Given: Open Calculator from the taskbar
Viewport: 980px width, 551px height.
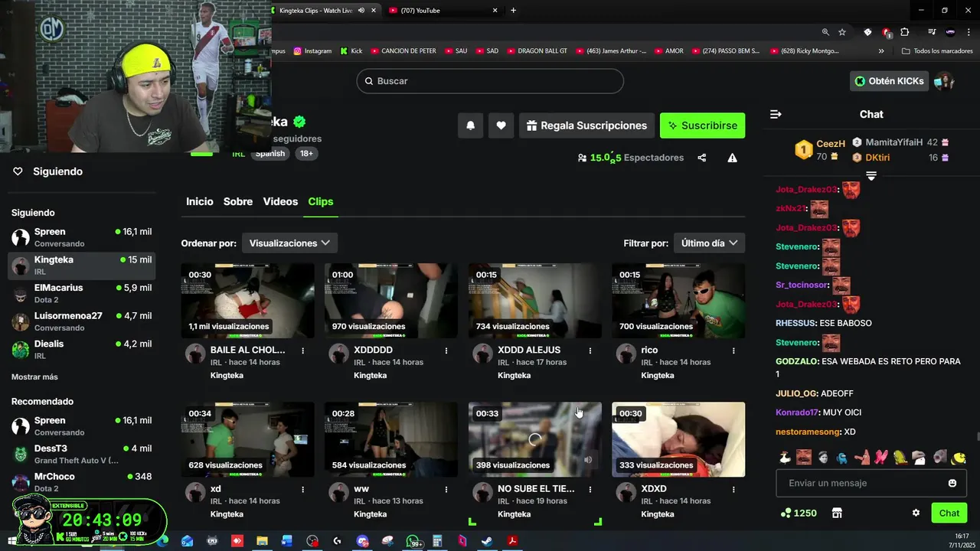Looking at the screenshot, I should click(437, 541).
